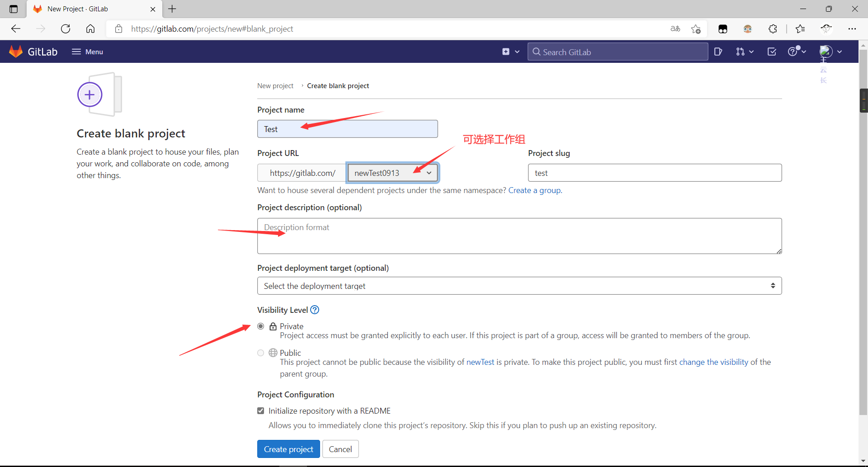Open Select the deployment target dropdown
This screenshot has width=868, height=467.
tap(519, 286)
